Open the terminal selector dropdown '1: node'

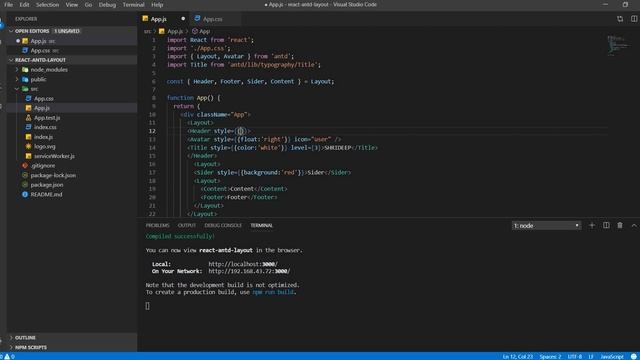click(546, 225)
